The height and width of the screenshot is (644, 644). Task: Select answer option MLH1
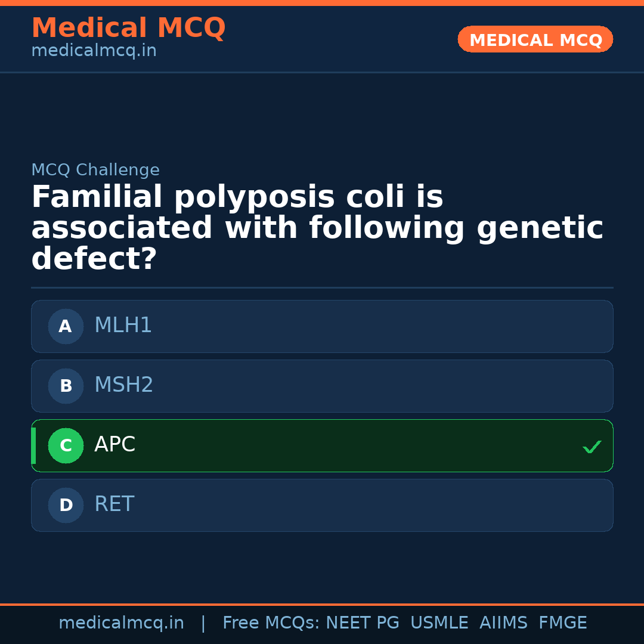coord(322,326)
